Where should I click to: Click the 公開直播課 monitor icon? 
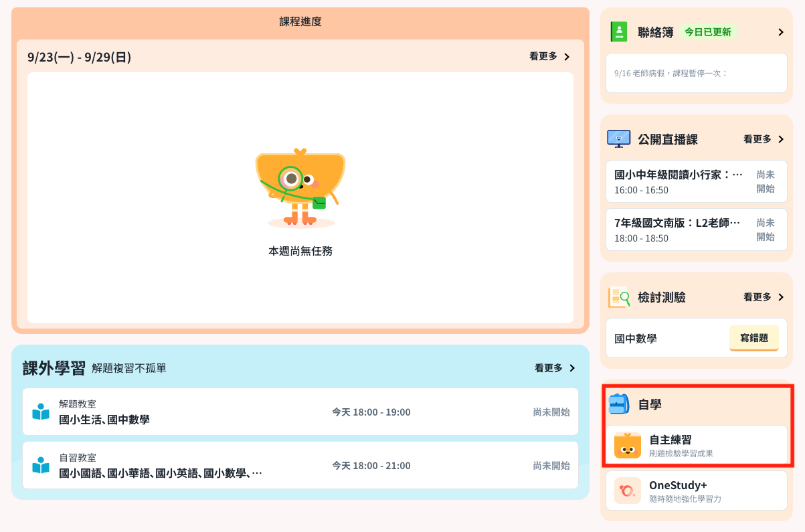tap(619, 139)
